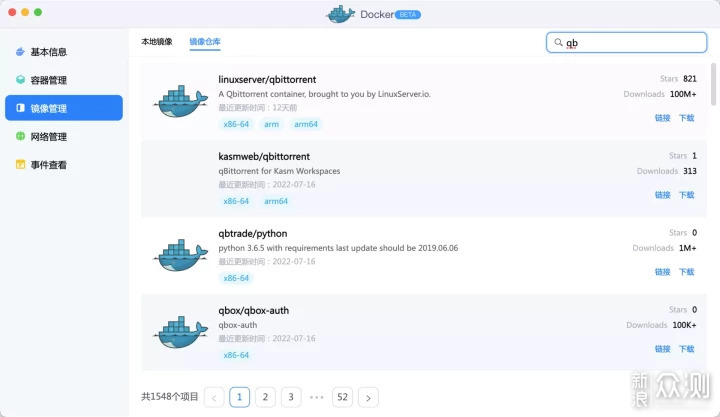Click the 事件查看 calendar icon

click(20, 164)
